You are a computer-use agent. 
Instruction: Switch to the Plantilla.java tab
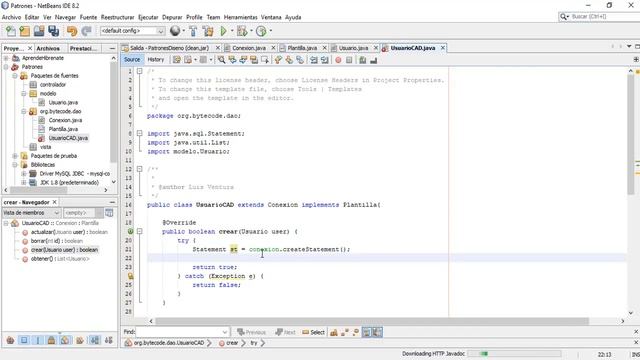coord(302,48)
